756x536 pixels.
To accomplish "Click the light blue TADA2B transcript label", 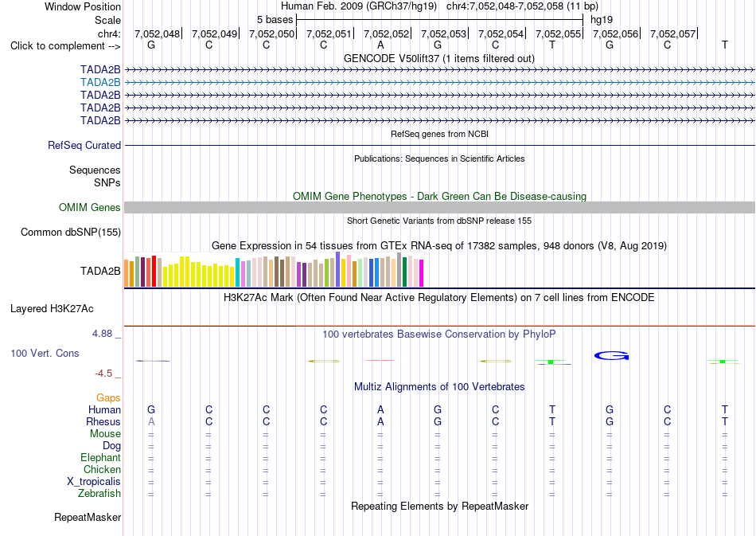I will (x=100, y=83).
